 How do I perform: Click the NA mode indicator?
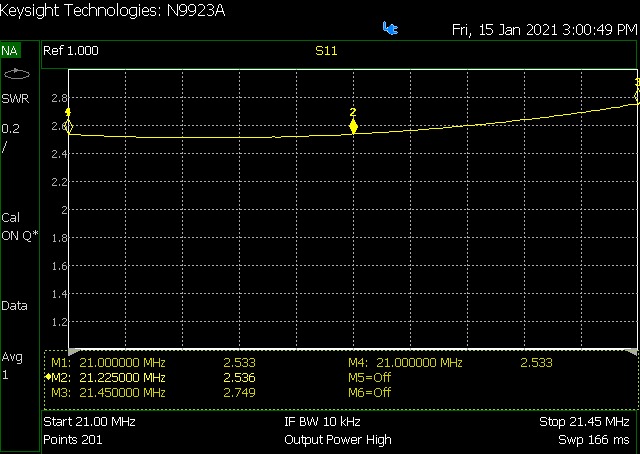point(10,51)
